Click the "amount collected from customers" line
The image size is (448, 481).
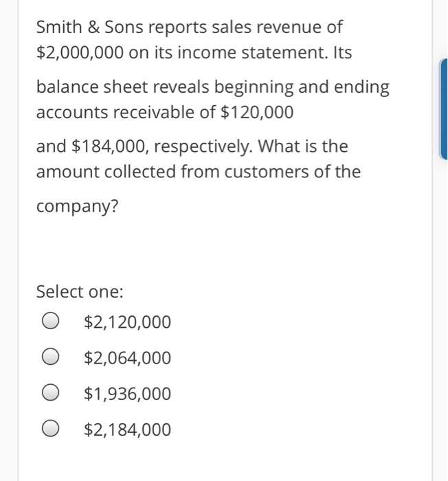pos(198,172)
